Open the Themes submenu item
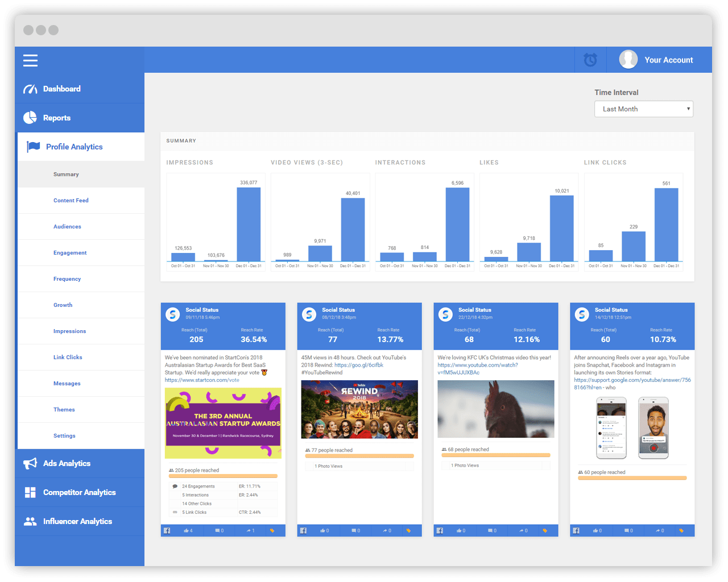Viewport: 728px width, 582px height. click(81, 410)
